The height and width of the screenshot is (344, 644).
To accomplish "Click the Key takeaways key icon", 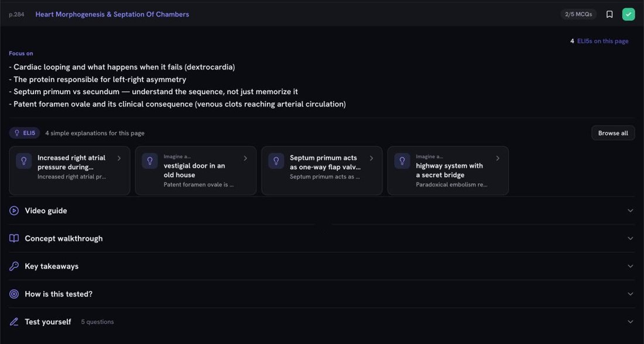I will tap(14, 266).
